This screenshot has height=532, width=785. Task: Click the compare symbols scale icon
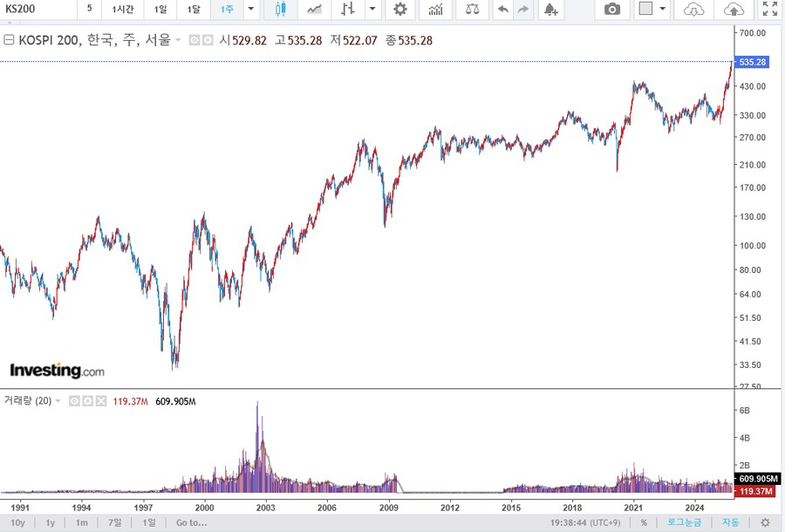click(x=472, y=9)
